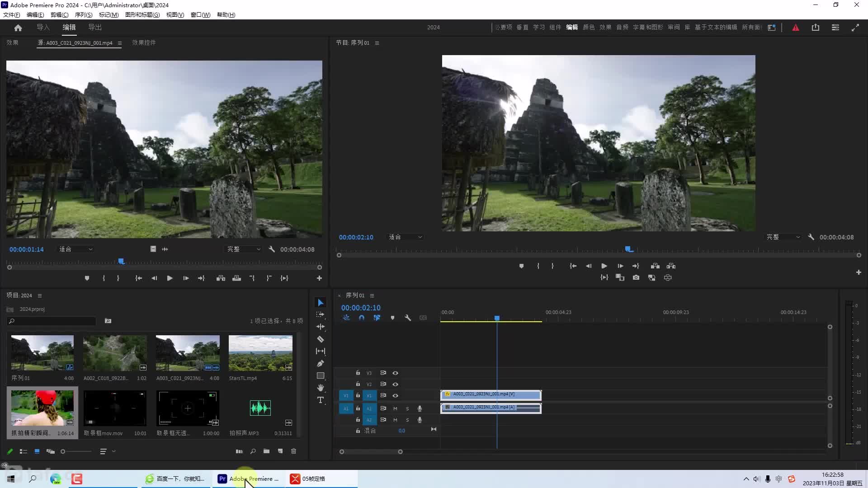The image size is (868, 488).
Task: Open sort icons dropdown in Project panel
Action: (x=107, y=451)
